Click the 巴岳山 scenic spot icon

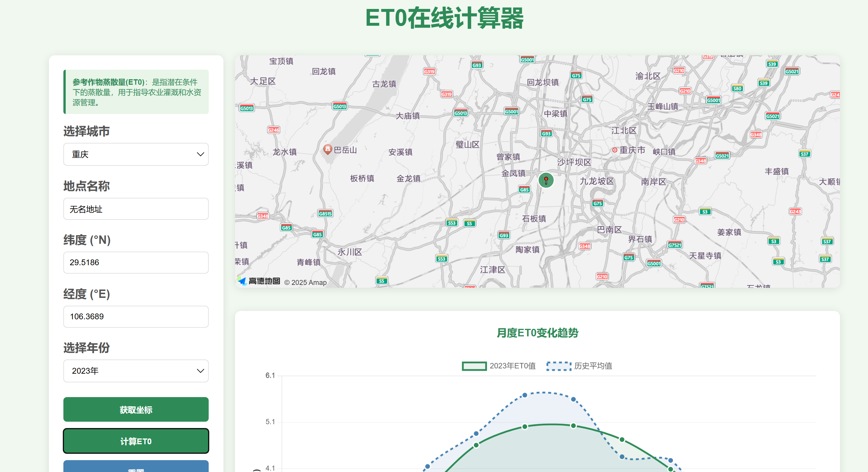point(328,149)
